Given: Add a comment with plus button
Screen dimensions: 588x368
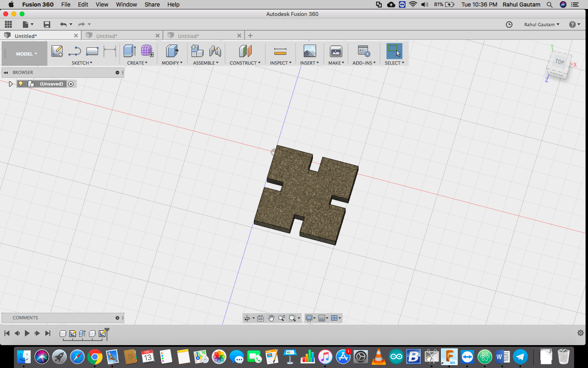Looking at the screenshot, I should (x=117, y=318).
